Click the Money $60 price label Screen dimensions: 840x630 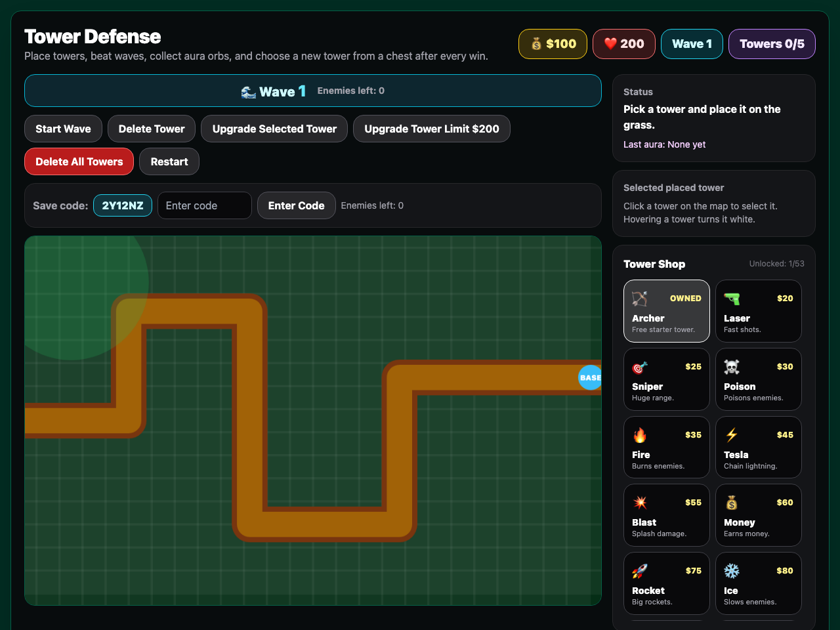[785, 502]
